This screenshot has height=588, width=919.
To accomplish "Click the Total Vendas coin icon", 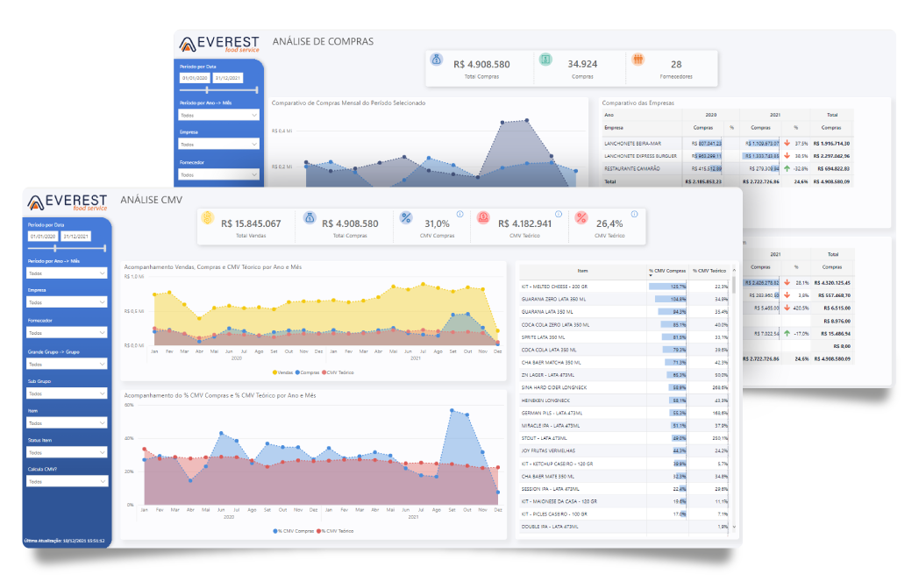I will point(209,218).
